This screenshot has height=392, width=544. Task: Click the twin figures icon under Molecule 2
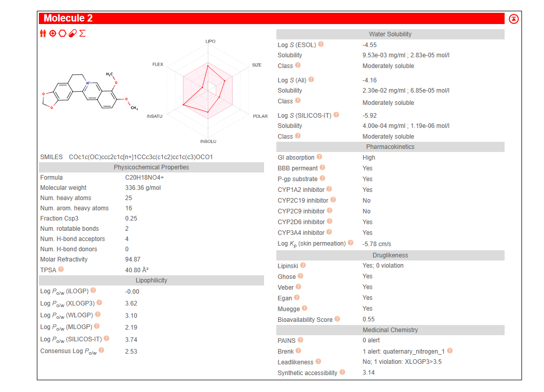point(43,33)
